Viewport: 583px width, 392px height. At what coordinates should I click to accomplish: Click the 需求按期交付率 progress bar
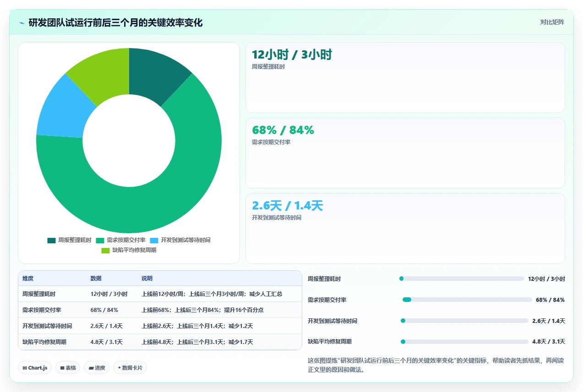pyautogui.click(x=467, y=300)
